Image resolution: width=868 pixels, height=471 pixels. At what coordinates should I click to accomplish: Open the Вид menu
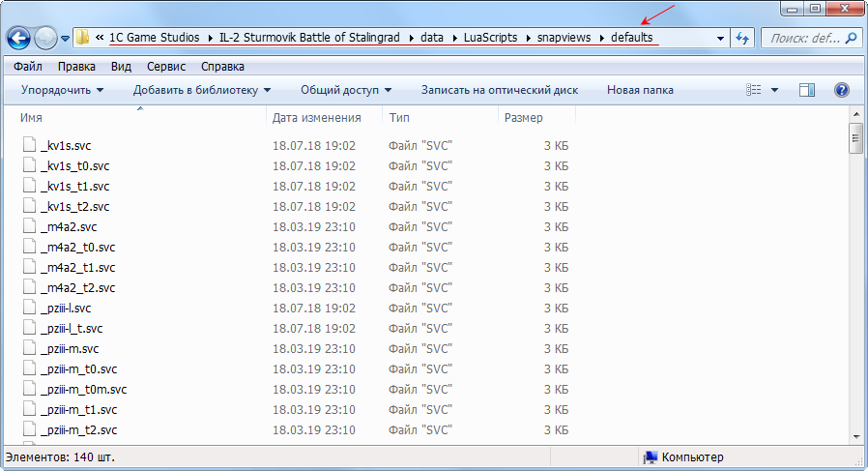pos(121,67)
